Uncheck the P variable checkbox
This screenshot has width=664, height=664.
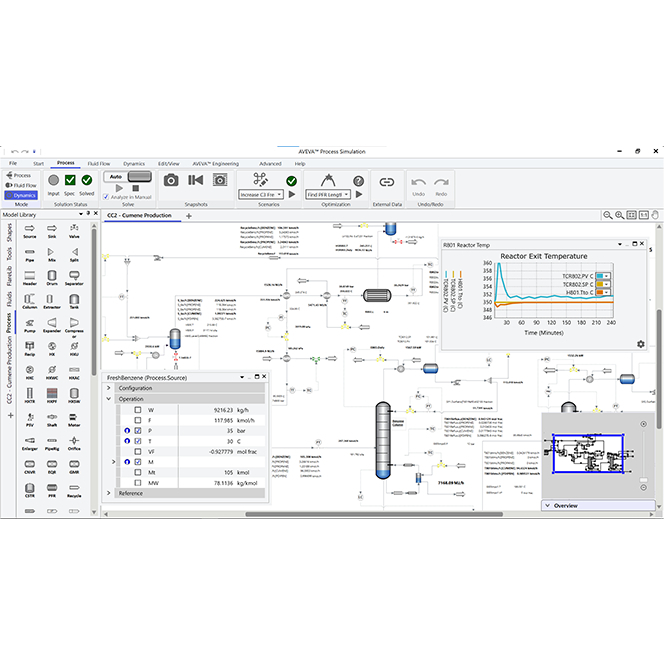click(138, 431)
